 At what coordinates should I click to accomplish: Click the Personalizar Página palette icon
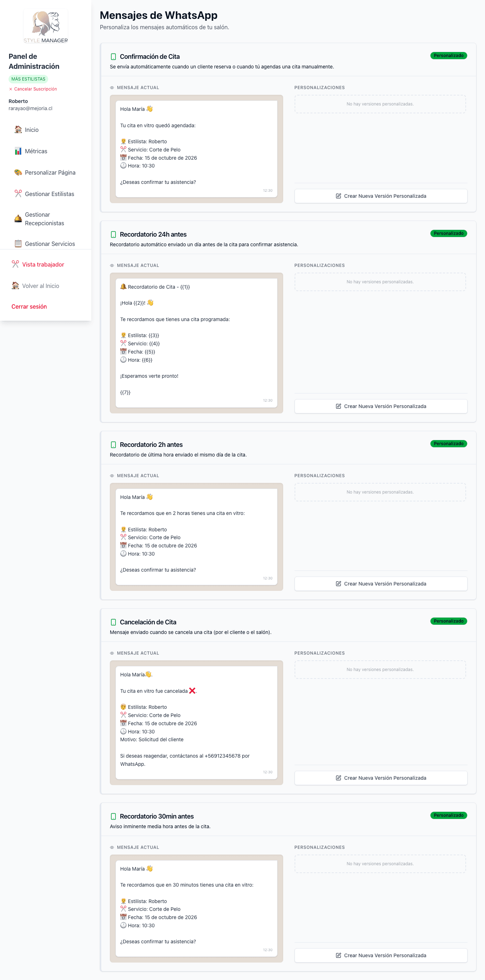18,172
